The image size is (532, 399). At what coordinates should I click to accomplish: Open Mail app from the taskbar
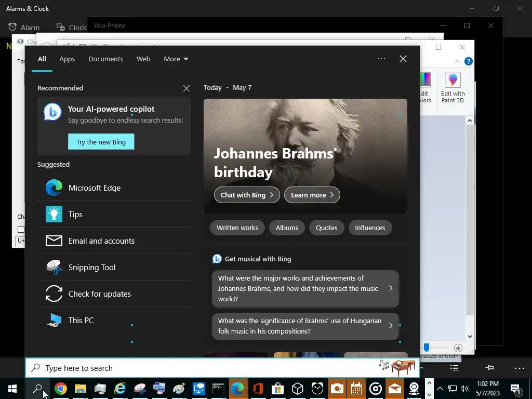[395, 389]
